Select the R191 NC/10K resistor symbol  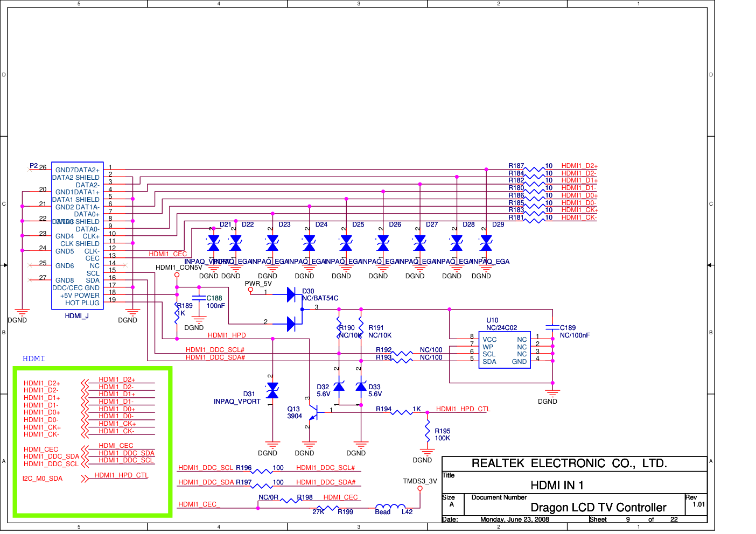point(361,326)
